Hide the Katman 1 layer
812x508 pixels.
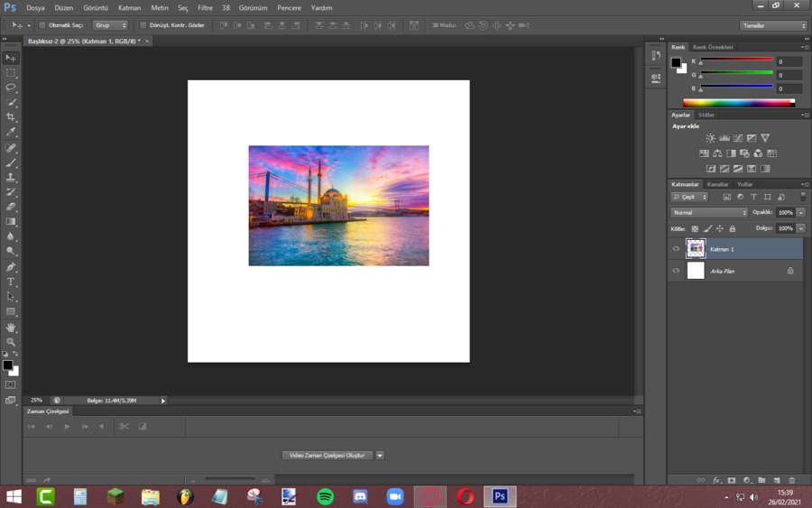click(676, 249)
